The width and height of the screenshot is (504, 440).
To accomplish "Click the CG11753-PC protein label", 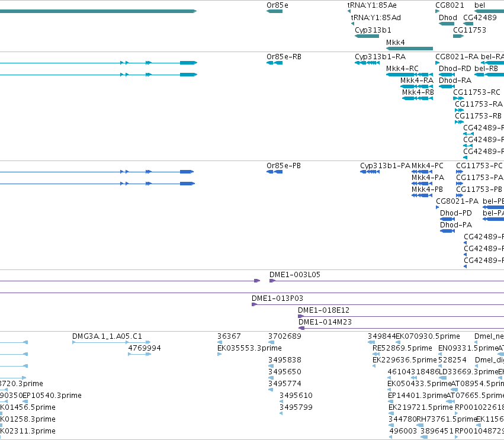I will 479,166.
